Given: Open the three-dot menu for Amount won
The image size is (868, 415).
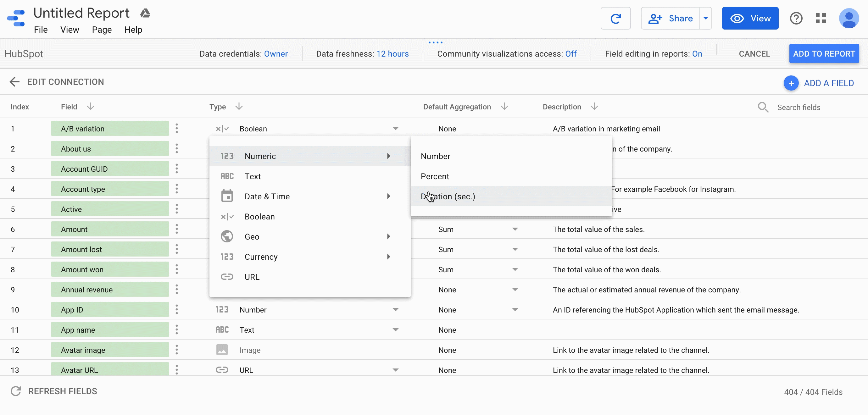Looking at the screenshot, I should [176, 269].
